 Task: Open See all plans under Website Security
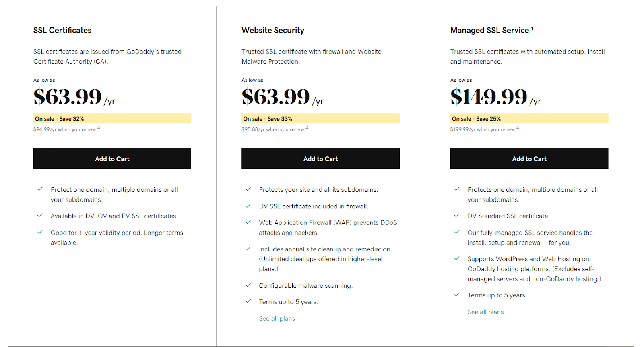[x=277, y=318]
